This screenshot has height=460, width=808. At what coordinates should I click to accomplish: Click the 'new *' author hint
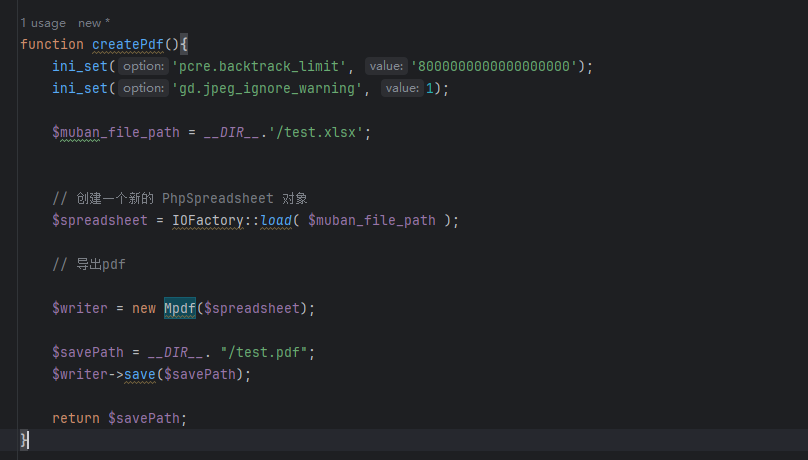point(94,23)
